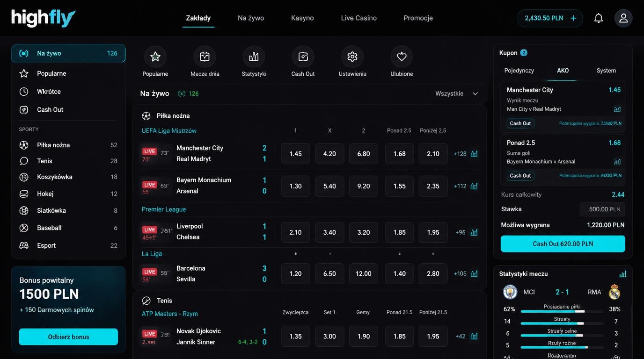Open the Live Casino top menu
Image resolution: width=644 pixels, height=359 pixels.
click(x=359, y=18)
